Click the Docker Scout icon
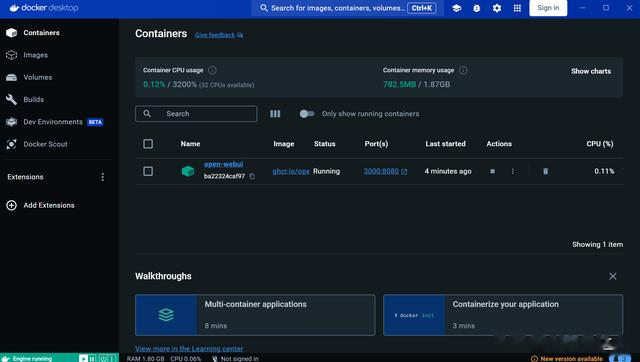The width and height of the screenshot is (640, 362). [x=11, y=144]
